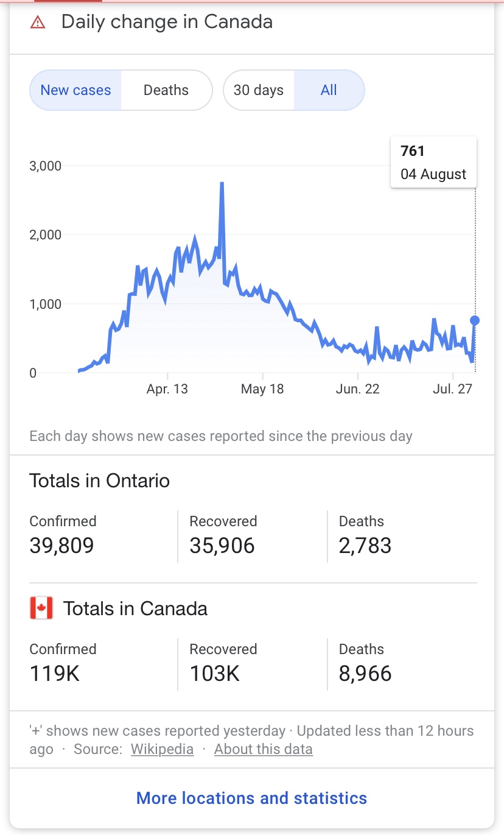Click the Apr. 13 axis label
Image resolution: width=504 pixels, height=835 pixels.
coord(167,389)
